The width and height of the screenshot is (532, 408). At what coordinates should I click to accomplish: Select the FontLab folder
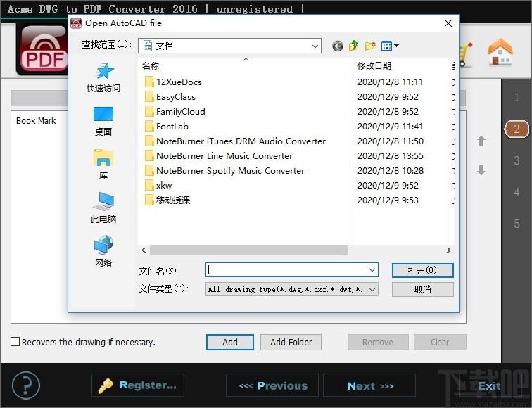166,127
